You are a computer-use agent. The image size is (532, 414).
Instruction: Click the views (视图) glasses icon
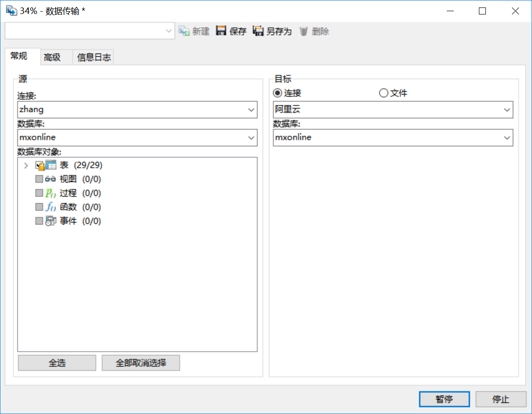(50, 179)
